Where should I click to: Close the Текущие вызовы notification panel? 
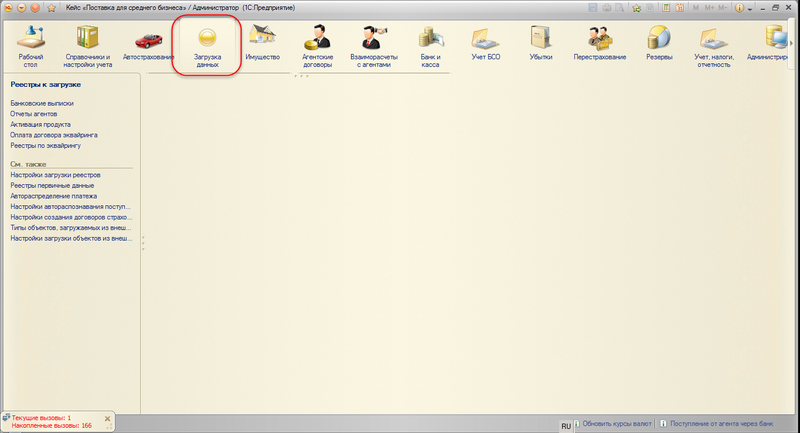point(107,416)
